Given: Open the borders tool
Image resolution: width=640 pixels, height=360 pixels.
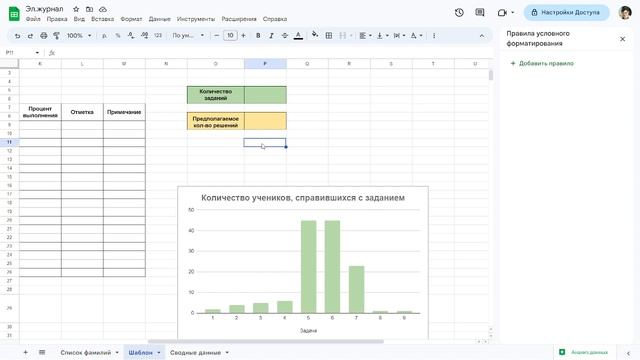Looking at the screenshot, I should 329,36.
